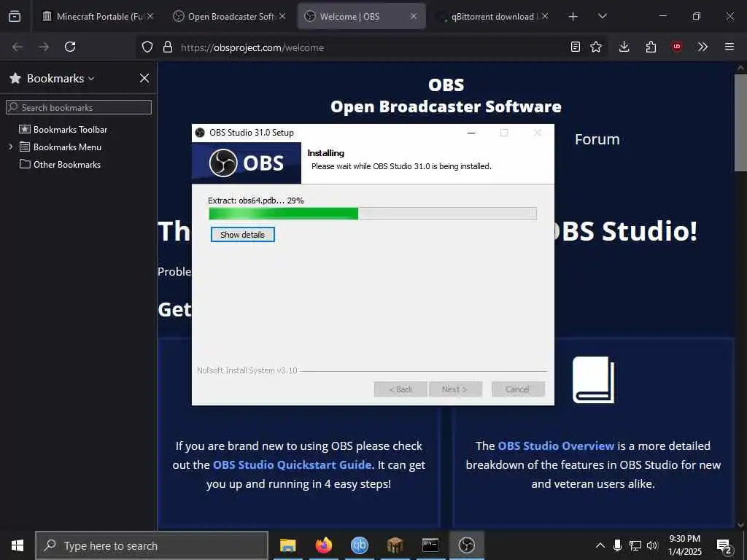This screenshot has height=560, width=747.
Task: Toggle reader view icon
Action: click(576, 47)
